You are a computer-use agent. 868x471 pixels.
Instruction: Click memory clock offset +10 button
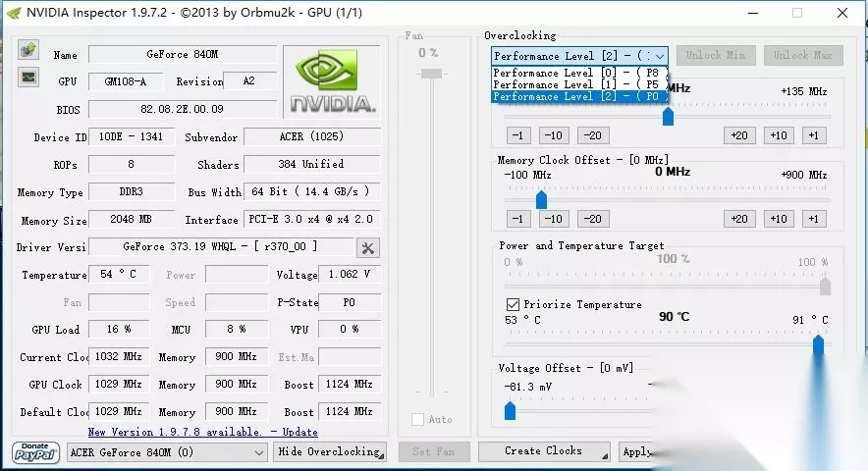pos(779,219)
